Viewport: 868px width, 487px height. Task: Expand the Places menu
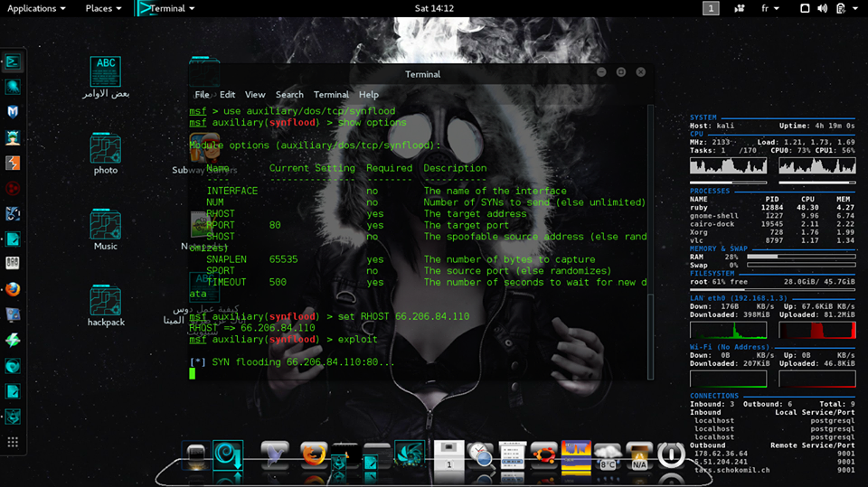tap(103, 8)
